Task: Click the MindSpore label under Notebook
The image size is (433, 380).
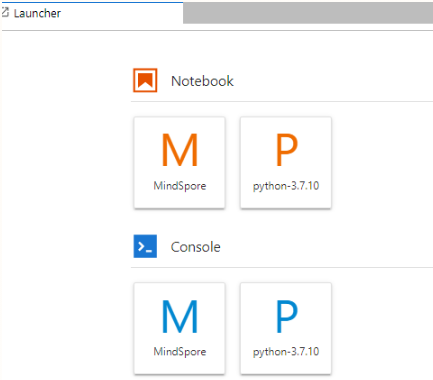Action: click(x=180, y=186)
